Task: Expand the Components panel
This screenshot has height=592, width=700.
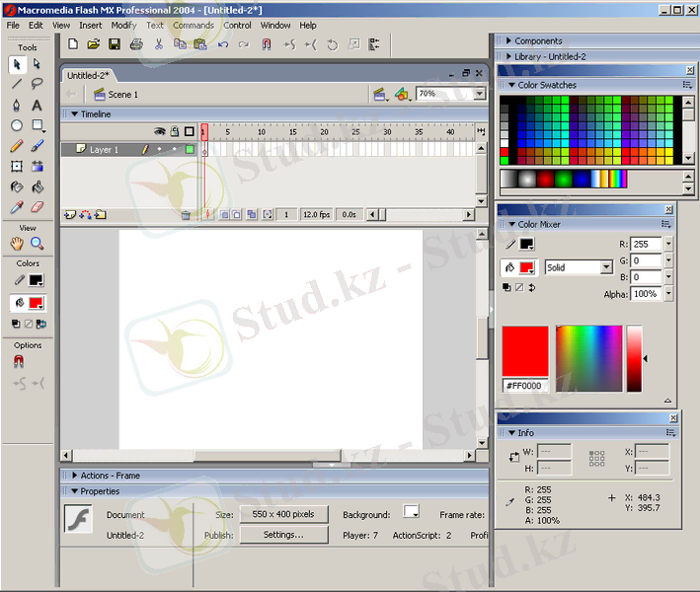Action: 508,41
